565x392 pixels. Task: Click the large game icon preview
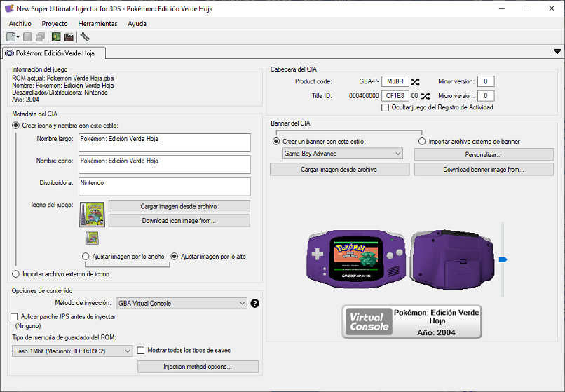[92, 214]
